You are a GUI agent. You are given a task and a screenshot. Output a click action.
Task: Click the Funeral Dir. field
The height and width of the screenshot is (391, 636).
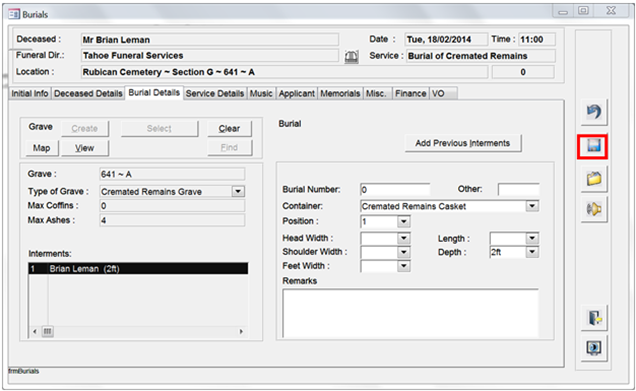(x=210, y=56)
